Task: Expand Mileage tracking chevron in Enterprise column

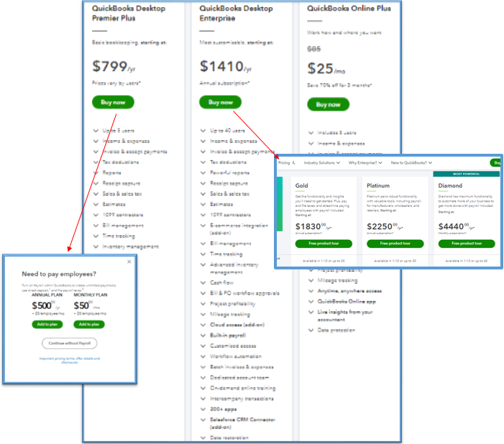Action: tap(203, 314)
